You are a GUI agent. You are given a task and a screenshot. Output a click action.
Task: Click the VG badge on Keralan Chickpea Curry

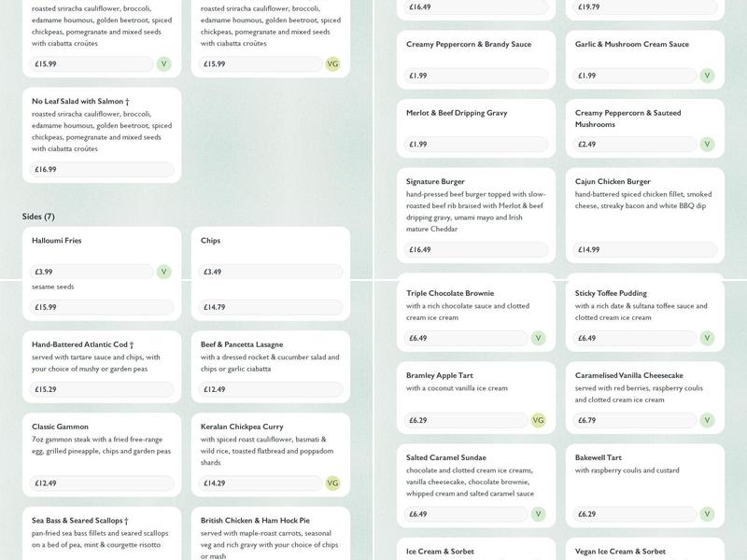[x=332, y=483]
